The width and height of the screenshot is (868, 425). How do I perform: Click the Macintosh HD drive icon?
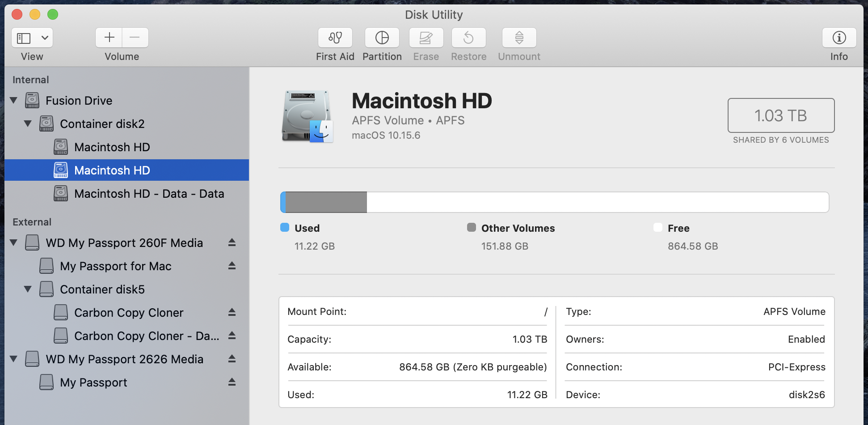308,116
